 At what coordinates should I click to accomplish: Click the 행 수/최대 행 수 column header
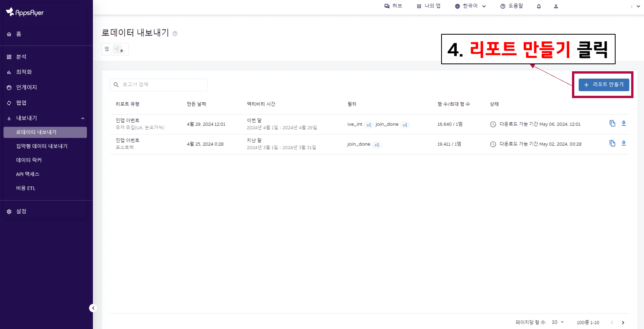(454, 104)
